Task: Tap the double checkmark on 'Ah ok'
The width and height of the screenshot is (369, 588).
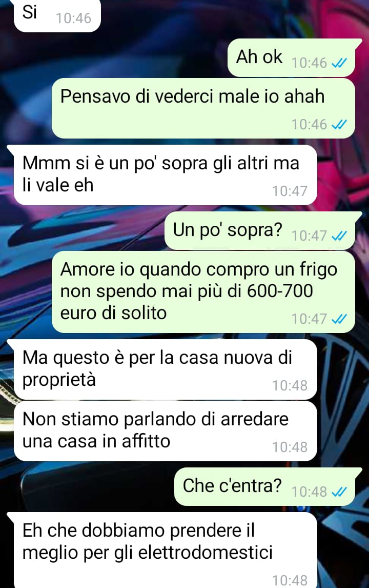Action: (339, 63)
